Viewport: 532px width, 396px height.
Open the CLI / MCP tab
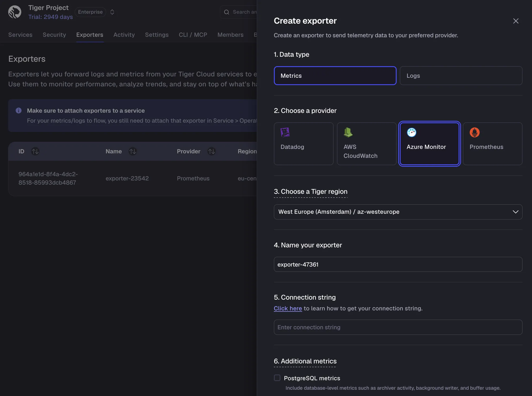[x=193, y=35]
